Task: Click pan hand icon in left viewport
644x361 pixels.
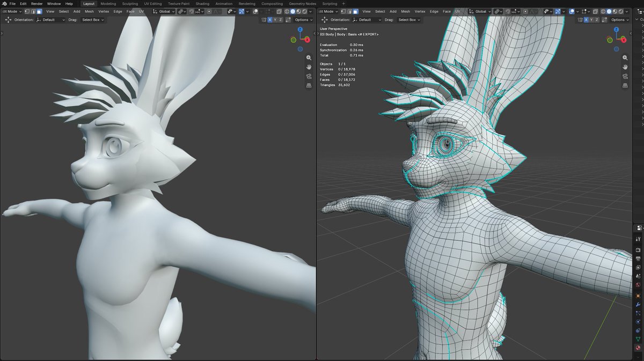Action: coord(309,67)
